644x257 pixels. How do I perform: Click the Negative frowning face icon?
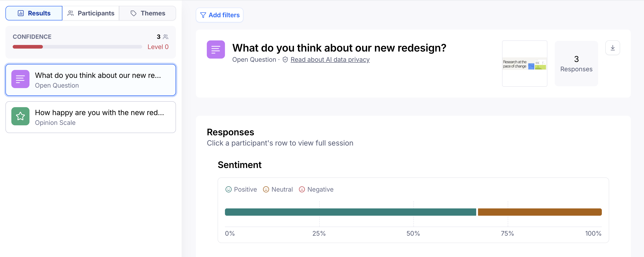coord(302,189)
